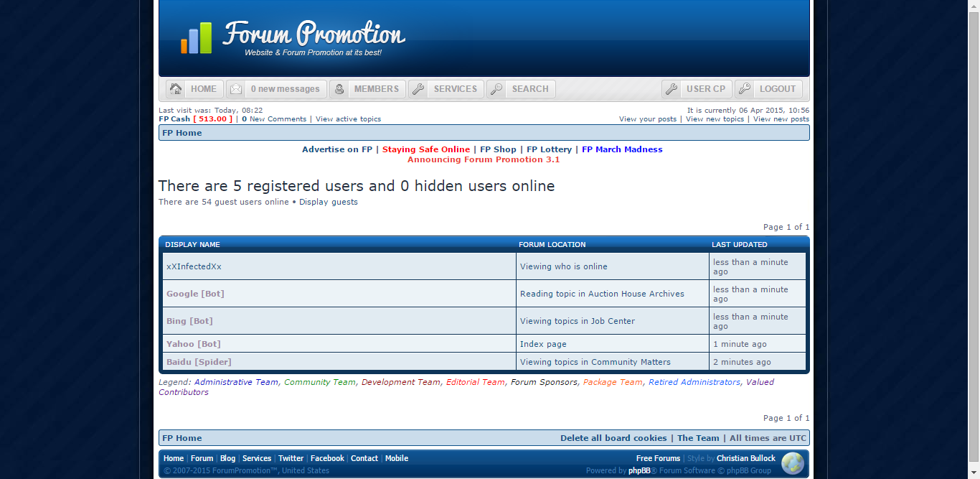This screenshot has width=980, height=479.
Task: Click View new topics
Action: [x=715, y=119]
